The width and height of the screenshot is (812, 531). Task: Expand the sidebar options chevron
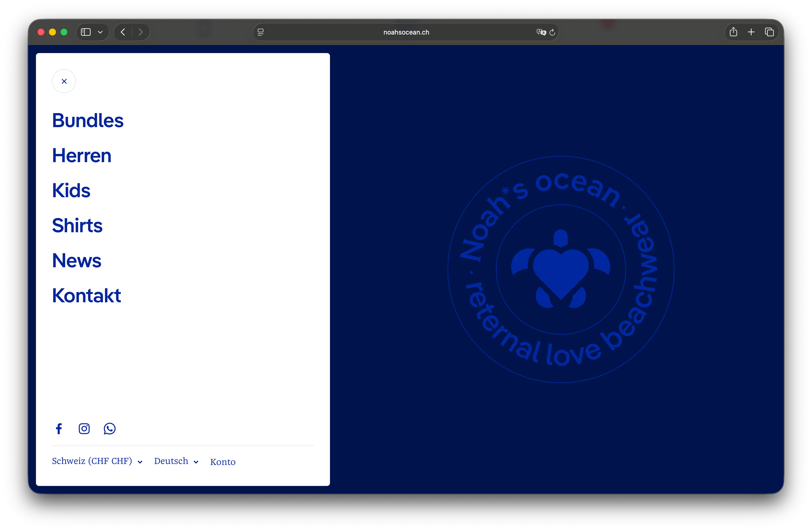(x=100, y=32)
